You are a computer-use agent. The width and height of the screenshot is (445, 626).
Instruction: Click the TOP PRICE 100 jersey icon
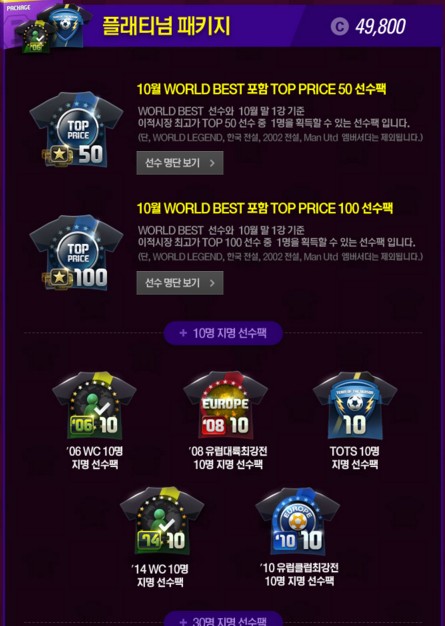tap(76, 253)
